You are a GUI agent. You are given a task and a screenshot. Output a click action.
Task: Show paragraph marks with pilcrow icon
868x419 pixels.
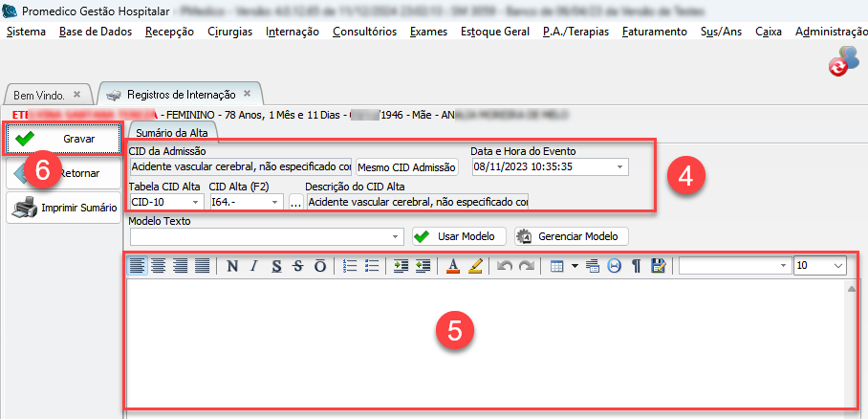click(636, 266)
